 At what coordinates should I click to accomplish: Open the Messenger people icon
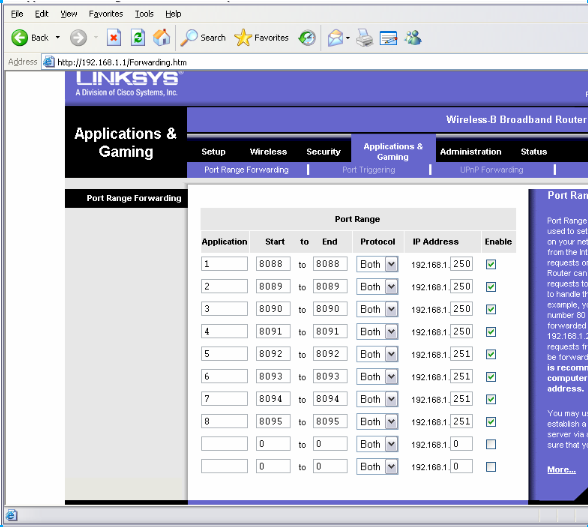(413, 38)
